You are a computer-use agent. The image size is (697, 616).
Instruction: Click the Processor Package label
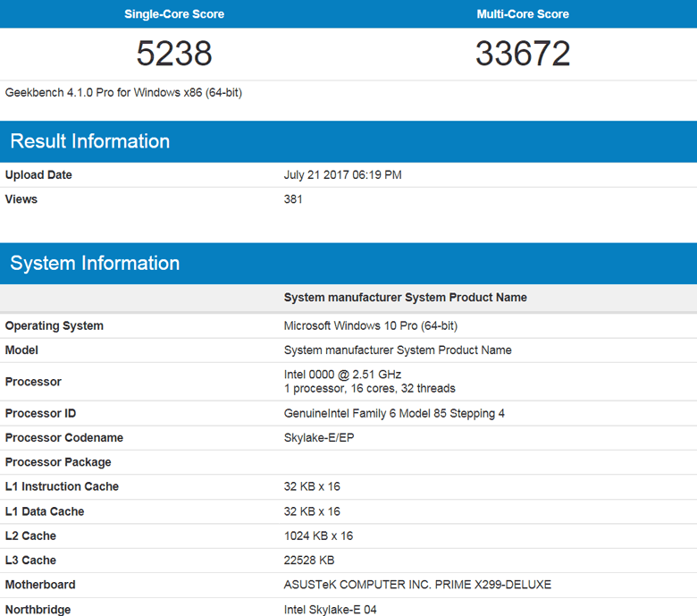coord(58,462)
